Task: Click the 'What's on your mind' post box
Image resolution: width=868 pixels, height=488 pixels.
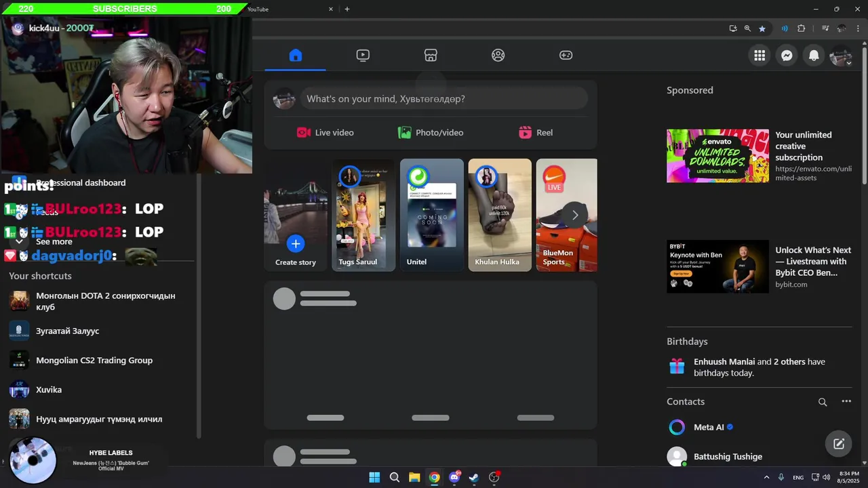Action: pyautogui.click(x=444, y=99)
